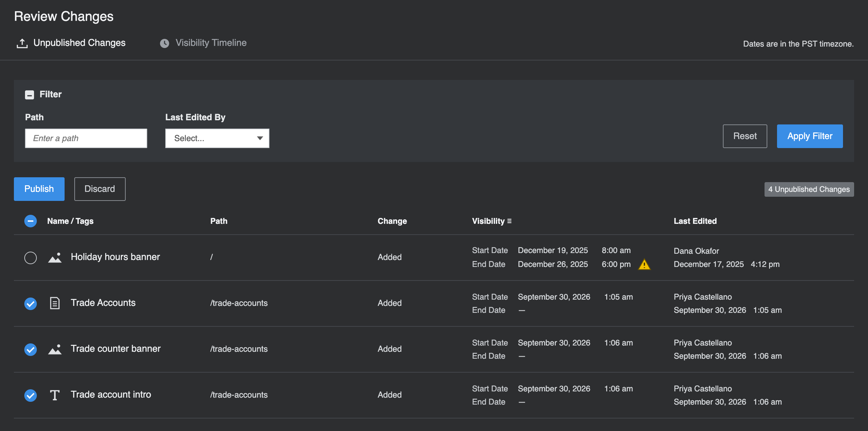Click the image icon for Trade counter banner
Screen dimensions: 868x431
click(55, 349)
